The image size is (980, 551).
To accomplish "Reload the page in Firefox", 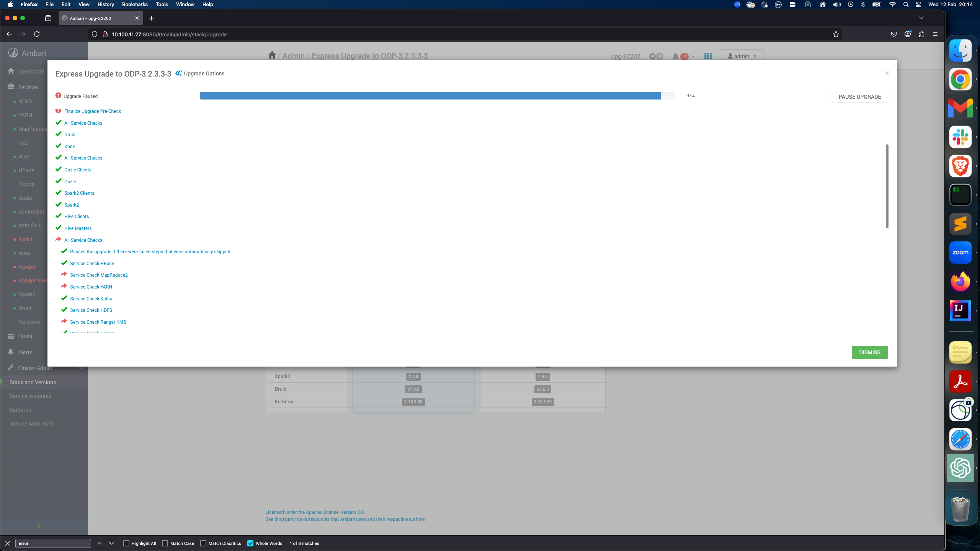I will [x=37, y=34].
